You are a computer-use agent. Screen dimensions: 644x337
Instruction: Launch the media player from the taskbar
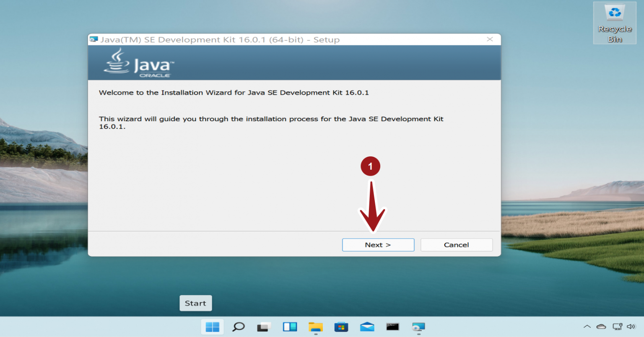418,327
